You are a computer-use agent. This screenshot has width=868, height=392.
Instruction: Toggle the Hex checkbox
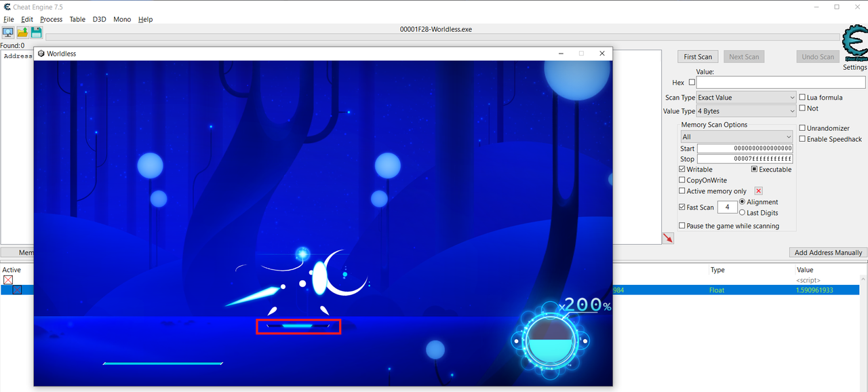692,83
